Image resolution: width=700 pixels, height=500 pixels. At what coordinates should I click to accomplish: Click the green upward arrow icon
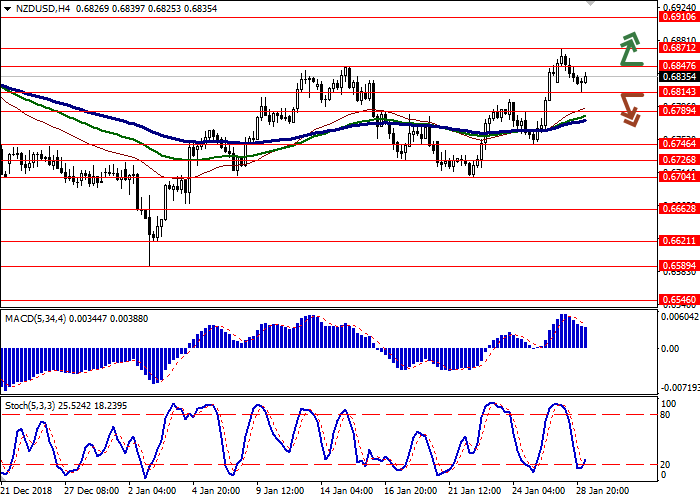tap(630, 48)
